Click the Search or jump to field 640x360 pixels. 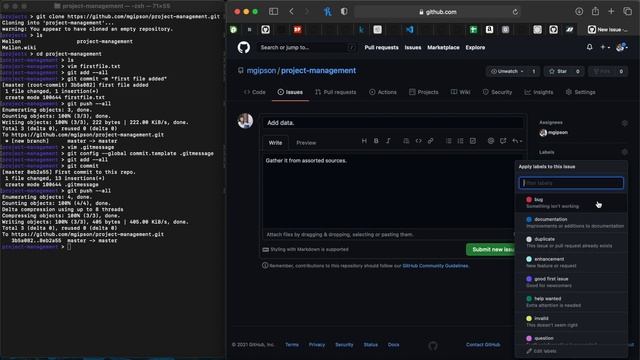308,47
